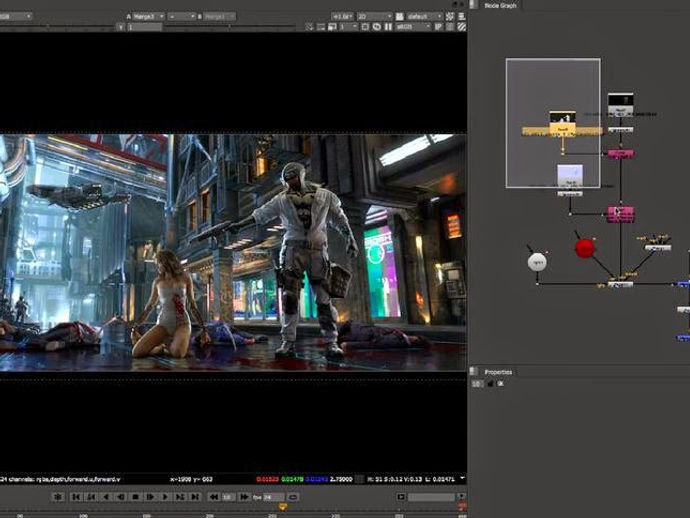Click the Node Graph pane menu icon
This screenshot has width=690, height=518.
pos(473,4)
